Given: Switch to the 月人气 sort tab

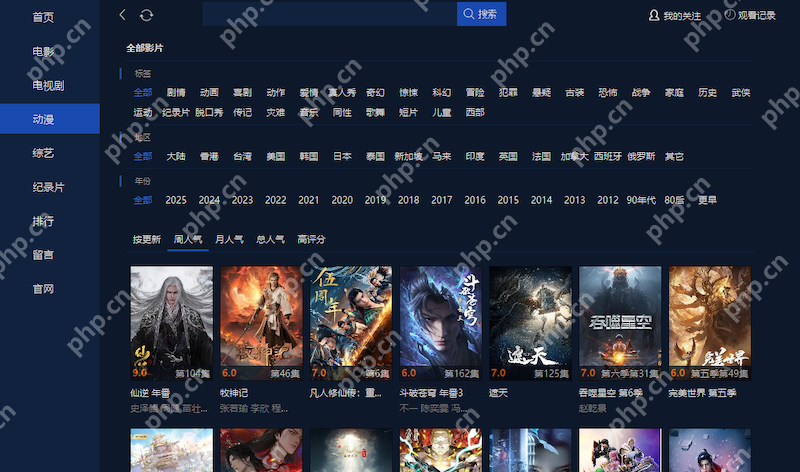Looking at the screenshot, I should tap(229, 240).
